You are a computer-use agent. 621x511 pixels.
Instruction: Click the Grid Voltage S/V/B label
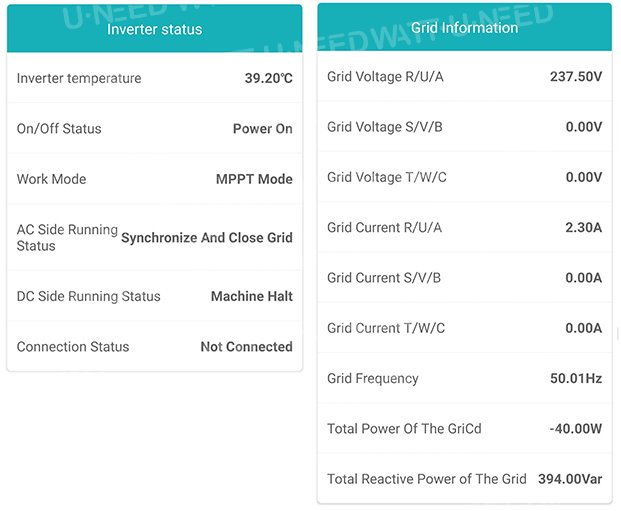(385, 127)
